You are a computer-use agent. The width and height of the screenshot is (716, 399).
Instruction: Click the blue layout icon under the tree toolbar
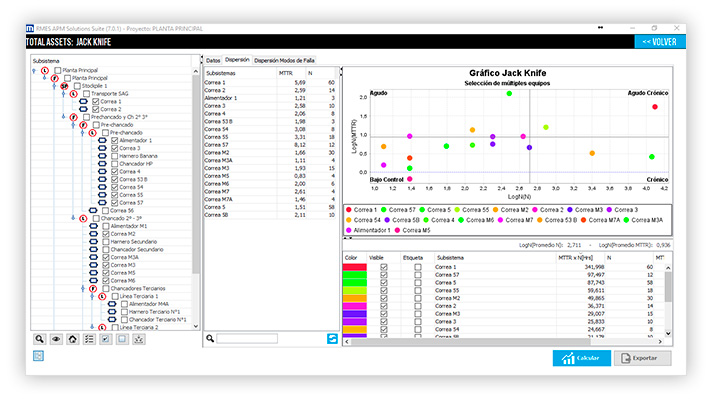38,356
